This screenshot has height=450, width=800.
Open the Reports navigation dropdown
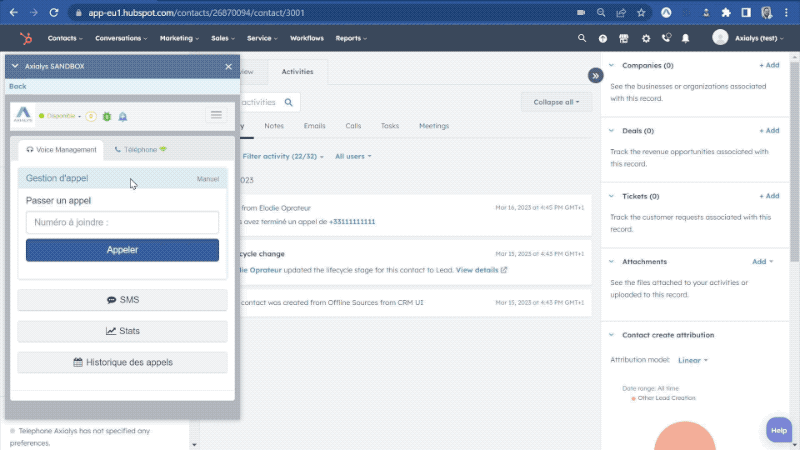[351, 38]
